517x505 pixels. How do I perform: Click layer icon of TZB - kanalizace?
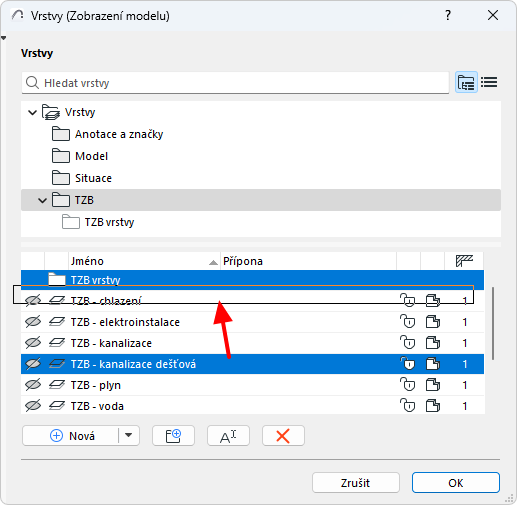tap(57, 343)
